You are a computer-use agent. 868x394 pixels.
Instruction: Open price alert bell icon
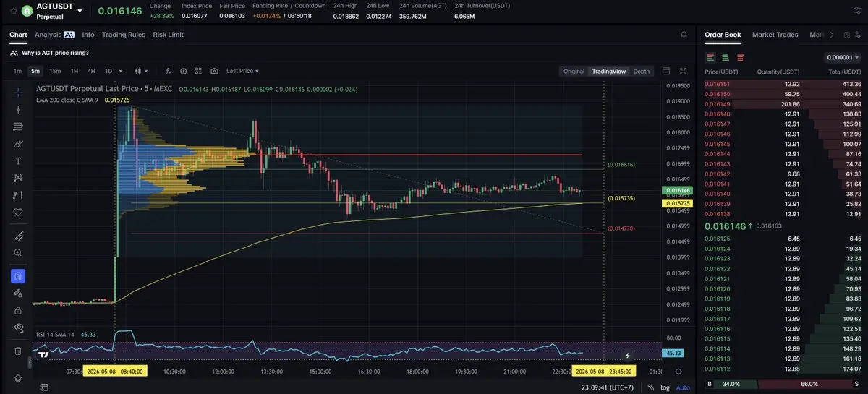point(684,34)
